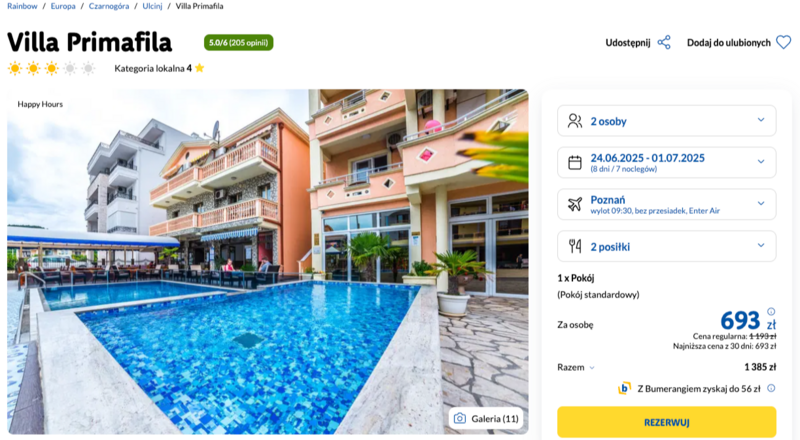Open the Czarnogóra breadcrumb
This screenshot has height=440, width=800.
tap(109, 6)
